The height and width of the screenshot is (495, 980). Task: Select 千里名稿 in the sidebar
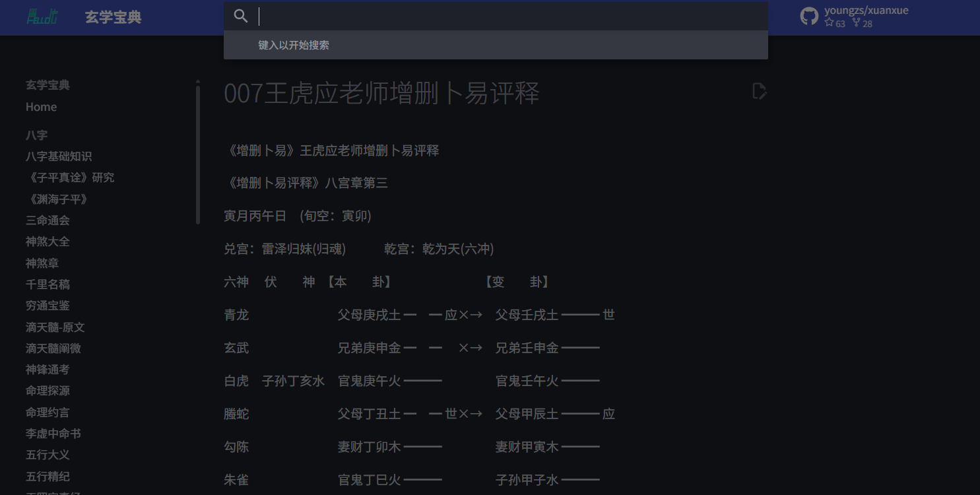pos(48,284)
